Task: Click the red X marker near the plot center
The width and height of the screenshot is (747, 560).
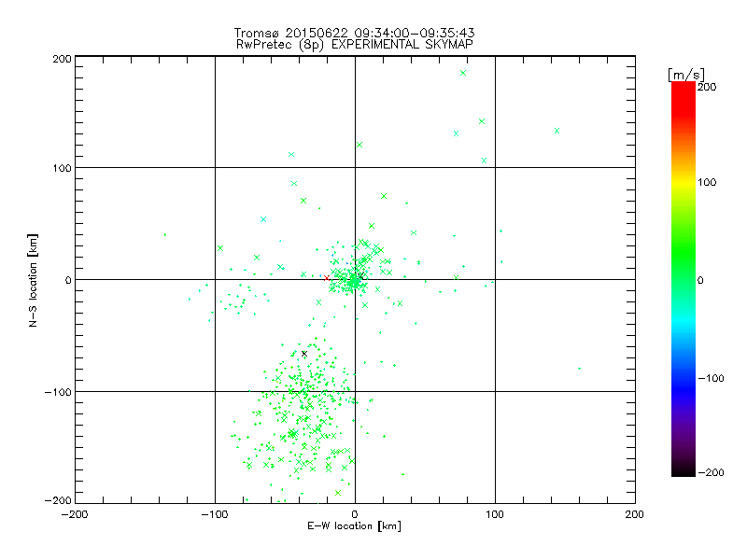Action: pyautogui.click(x=326, y=277)
